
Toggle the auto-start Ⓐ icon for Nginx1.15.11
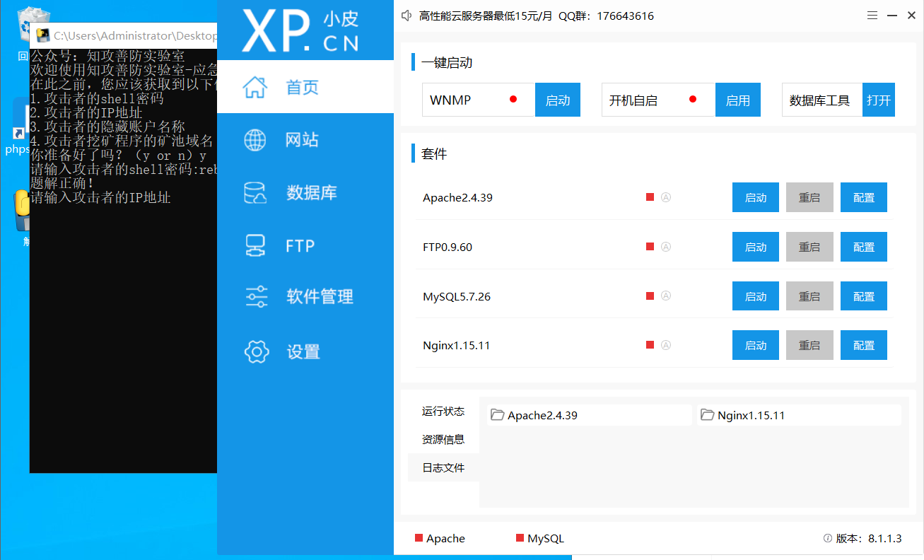coord(665,345)
